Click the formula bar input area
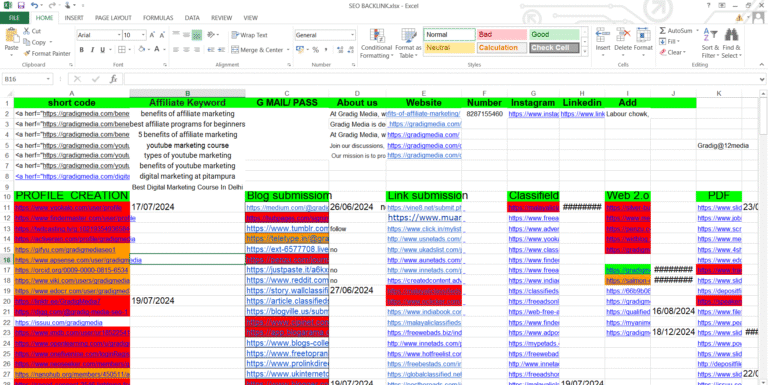Image resolution: width=768 pixels, height=385 pixels. coord(441,79)
